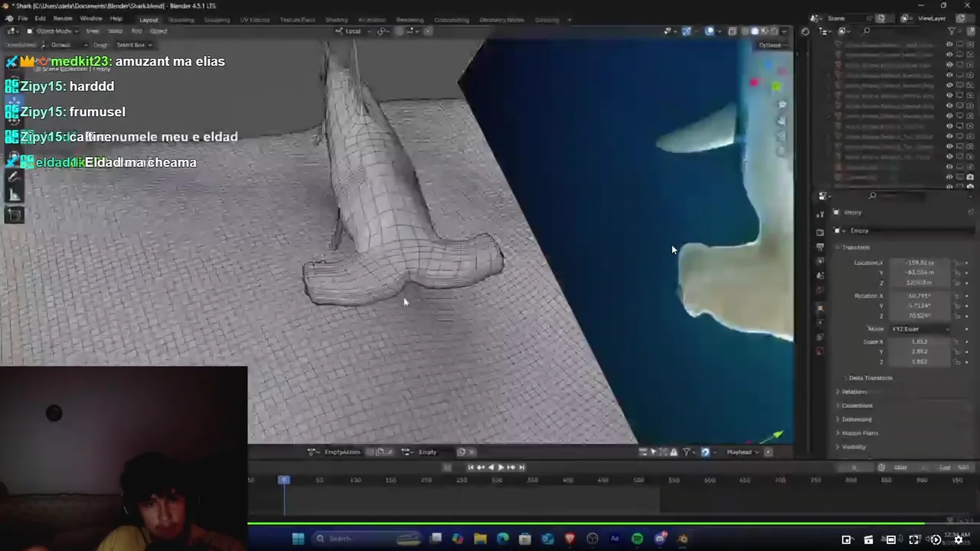Select the Annotate tool in left toolbar

(x=14, y=177)
